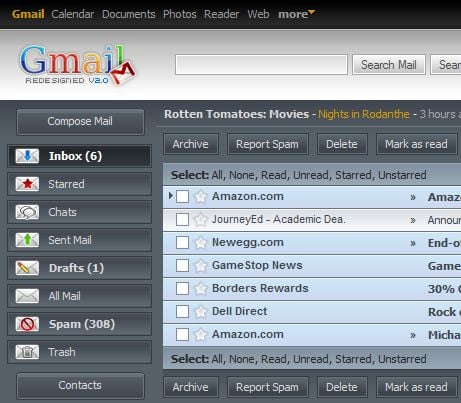The width and height of the screenshot is (461, 403).
Task: Select Read in the bottom Select row
Action: pyautogui.click(x=275, y=359)
